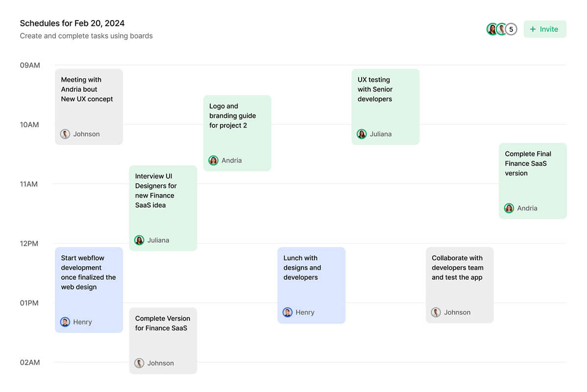
Task: Open the 5 more members badge
Action: pyautogui.click(x=511, y=29)
